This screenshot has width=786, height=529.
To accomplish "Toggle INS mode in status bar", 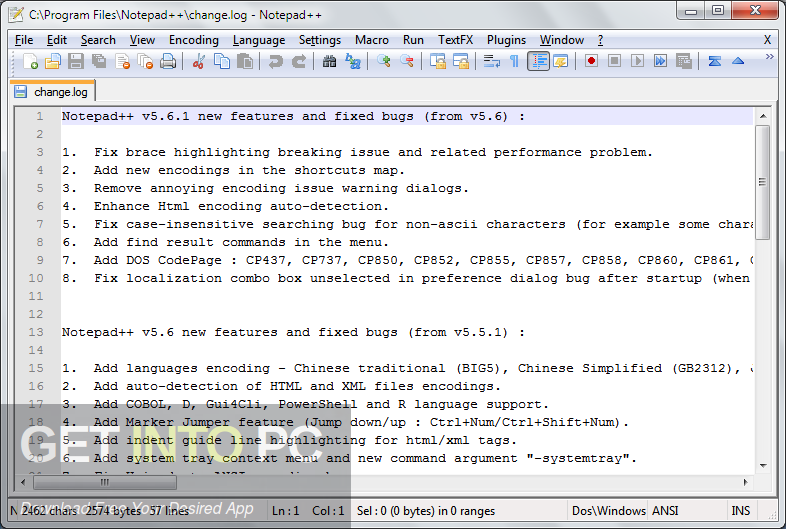I will click(740, 511).
